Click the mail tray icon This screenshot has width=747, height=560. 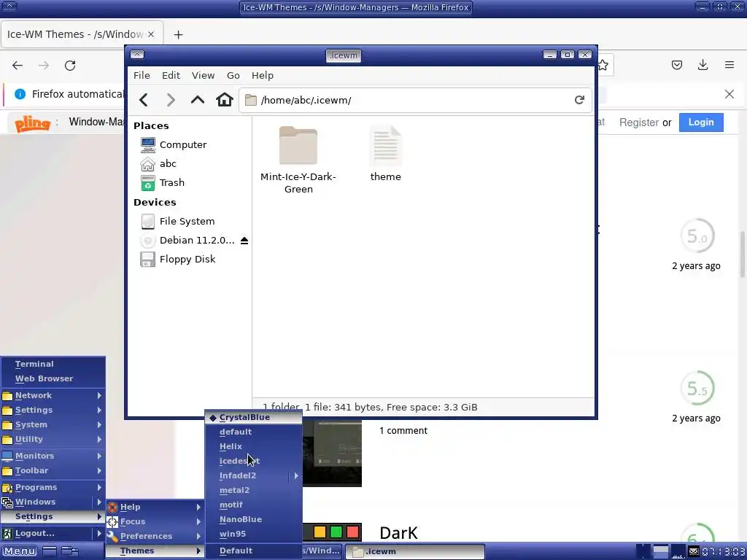click(694, 551)
